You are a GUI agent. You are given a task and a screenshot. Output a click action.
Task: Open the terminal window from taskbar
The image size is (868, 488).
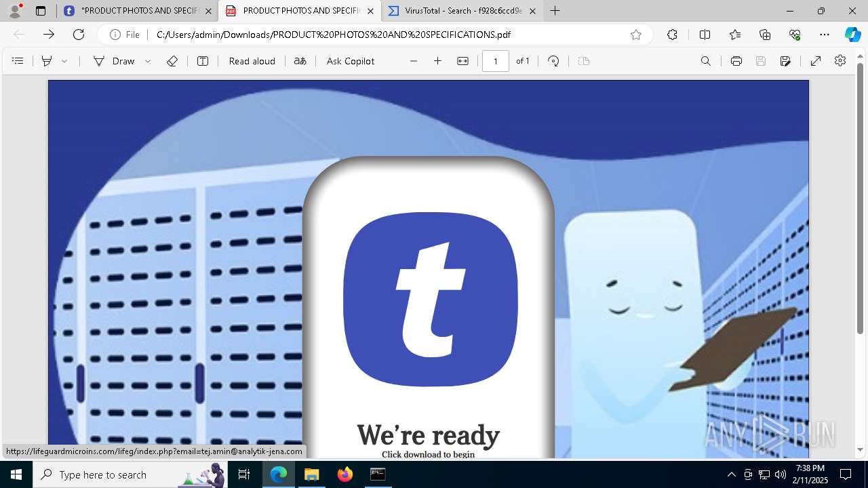tap(378, 474)
